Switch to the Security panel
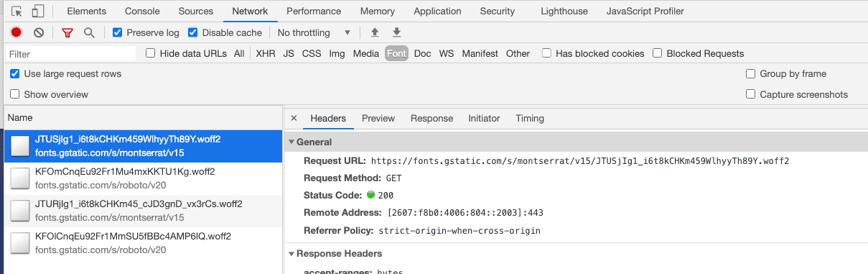 click(x=498, y=11)
